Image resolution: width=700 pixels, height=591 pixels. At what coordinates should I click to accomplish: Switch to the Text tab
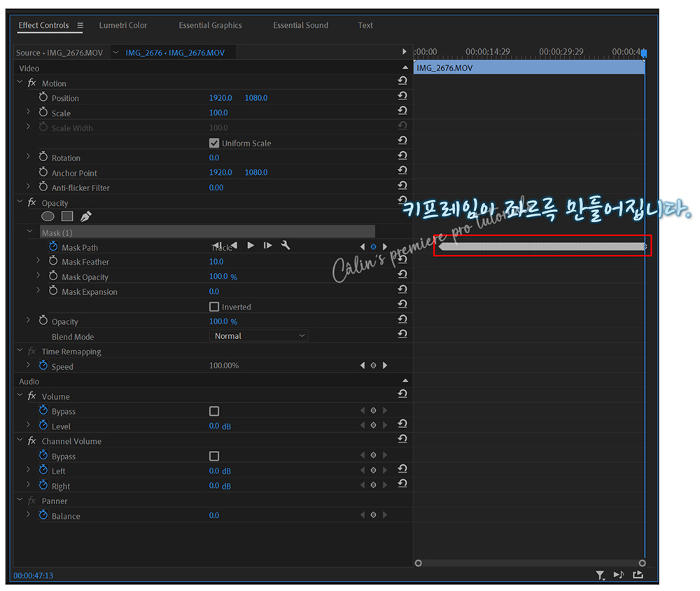point(365,25)
